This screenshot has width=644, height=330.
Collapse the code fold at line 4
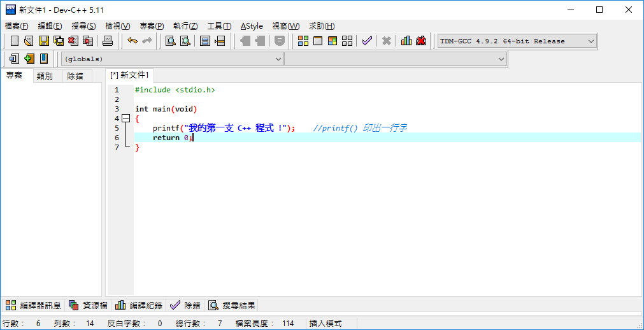click(x=125, y=118)
